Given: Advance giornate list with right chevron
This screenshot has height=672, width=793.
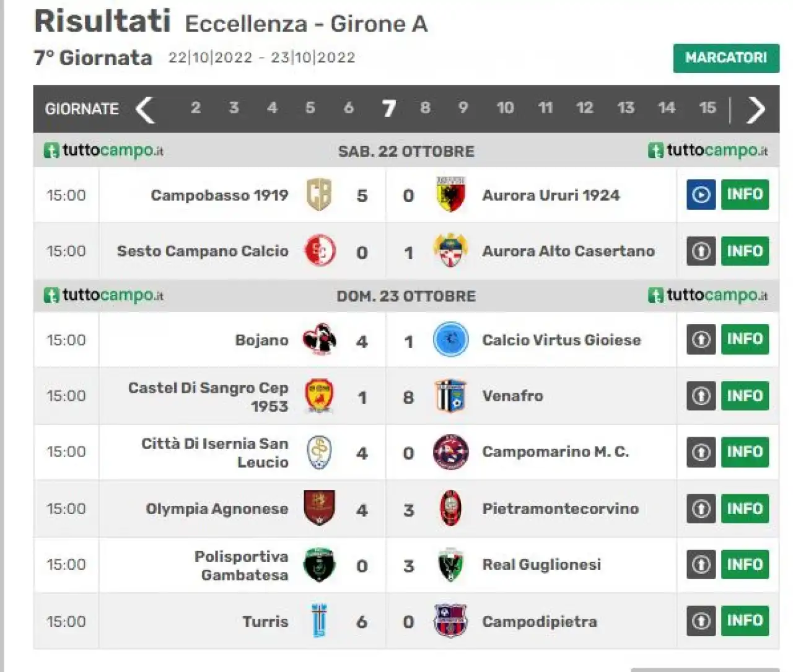Looking at the screenshot, I should (x=756, y=109).
